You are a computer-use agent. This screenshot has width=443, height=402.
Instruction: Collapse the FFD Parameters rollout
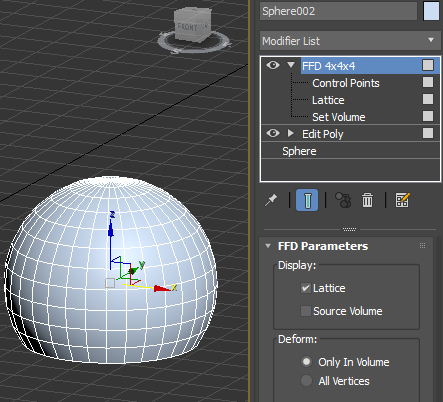click(268, 246)
